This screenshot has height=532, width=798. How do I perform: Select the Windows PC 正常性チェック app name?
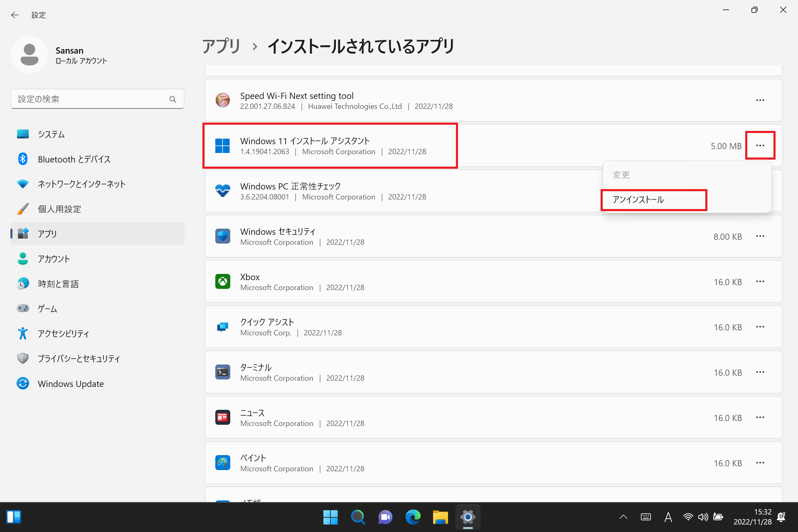(291, 186)
